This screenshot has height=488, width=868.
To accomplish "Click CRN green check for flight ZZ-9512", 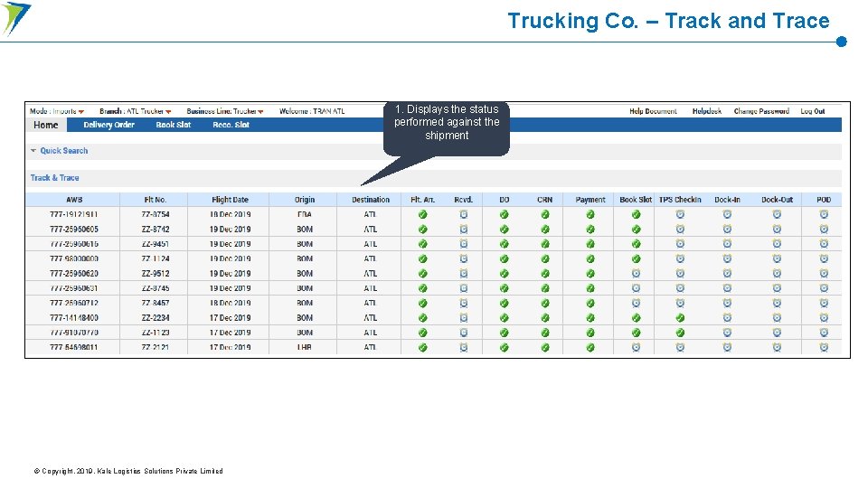I will point(545,273).
